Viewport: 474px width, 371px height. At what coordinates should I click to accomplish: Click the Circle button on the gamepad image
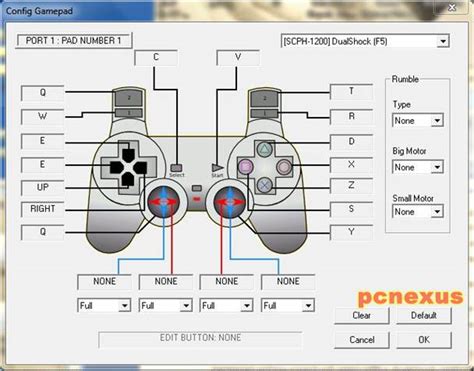coord(284,167)
